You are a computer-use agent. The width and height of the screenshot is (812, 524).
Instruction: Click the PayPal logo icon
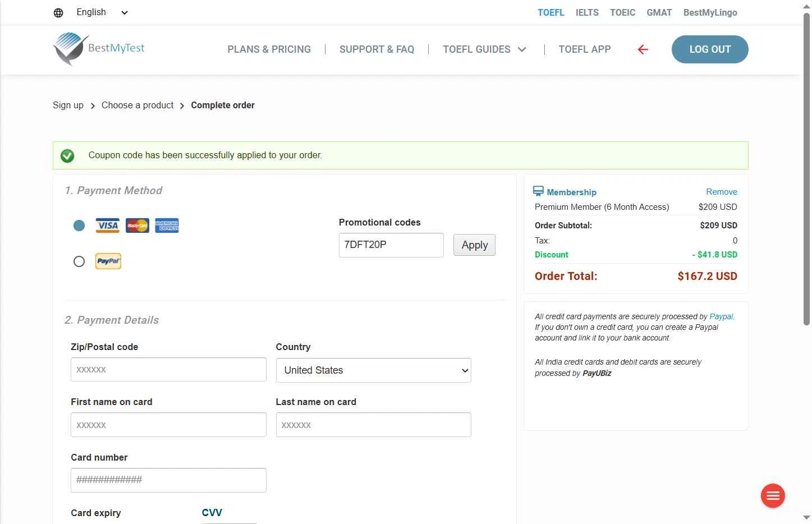108,261
